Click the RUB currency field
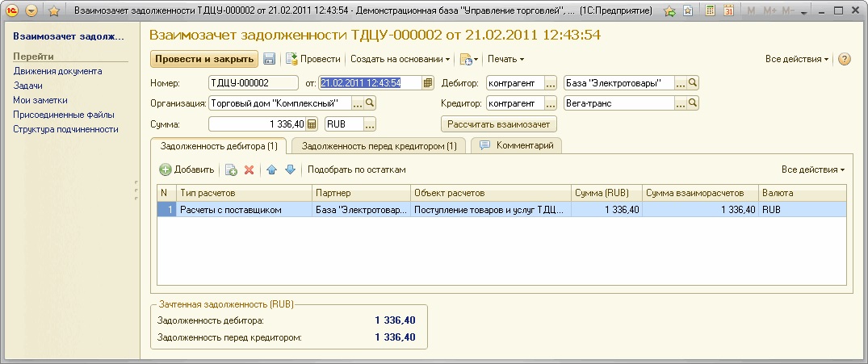Viewport: 868px width, 364px height. coord(344,124)
